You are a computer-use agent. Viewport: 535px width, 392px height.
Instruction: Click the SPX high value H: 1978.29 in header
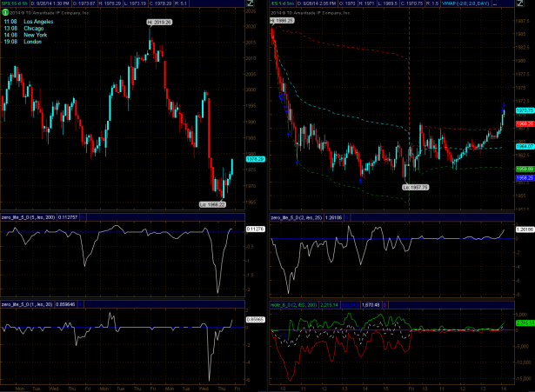[110, 3]
